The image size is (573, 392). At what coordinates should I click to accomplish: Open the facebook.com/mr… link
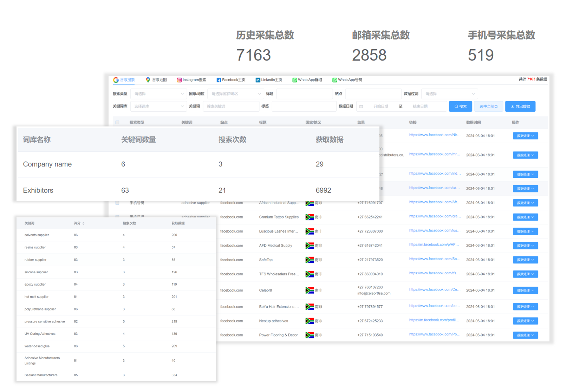click(x=435, y=154)
